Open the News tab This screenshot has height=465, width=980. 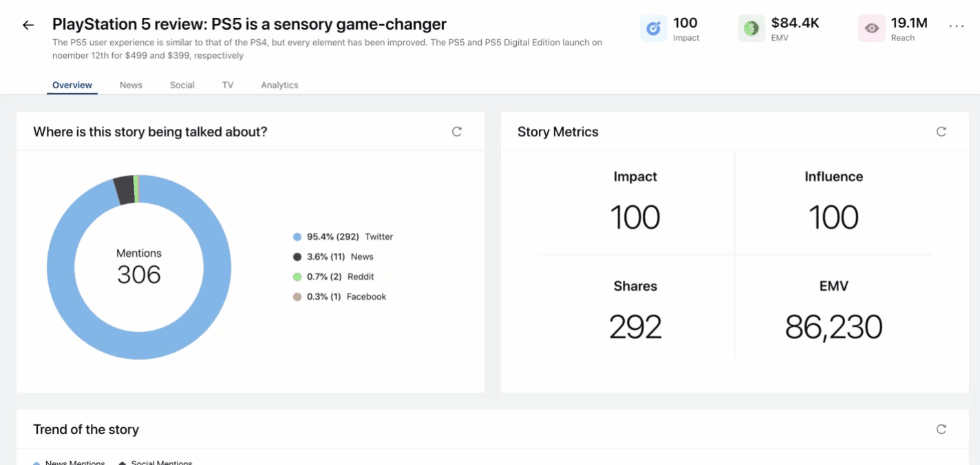131,85
